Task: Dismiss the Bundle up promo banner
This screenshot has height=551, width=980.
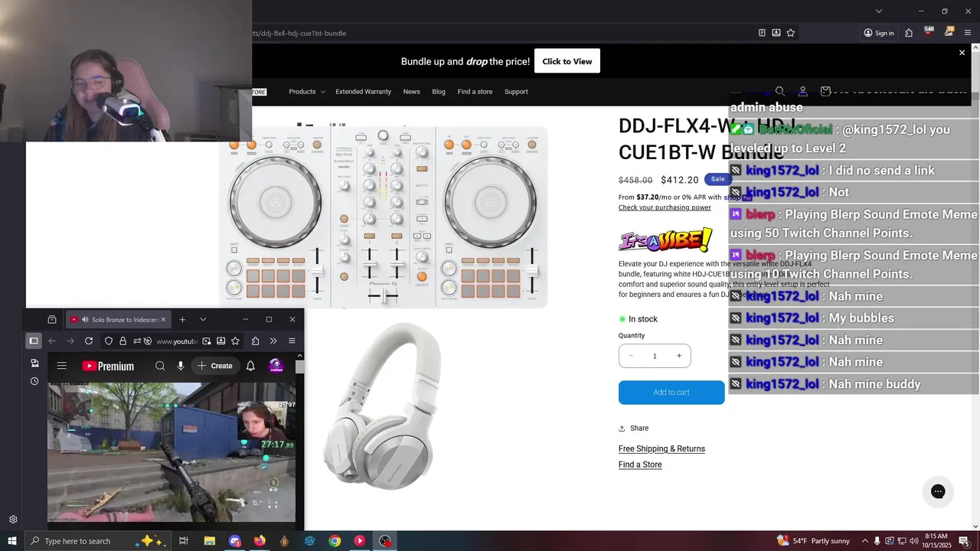Action: 962,53
